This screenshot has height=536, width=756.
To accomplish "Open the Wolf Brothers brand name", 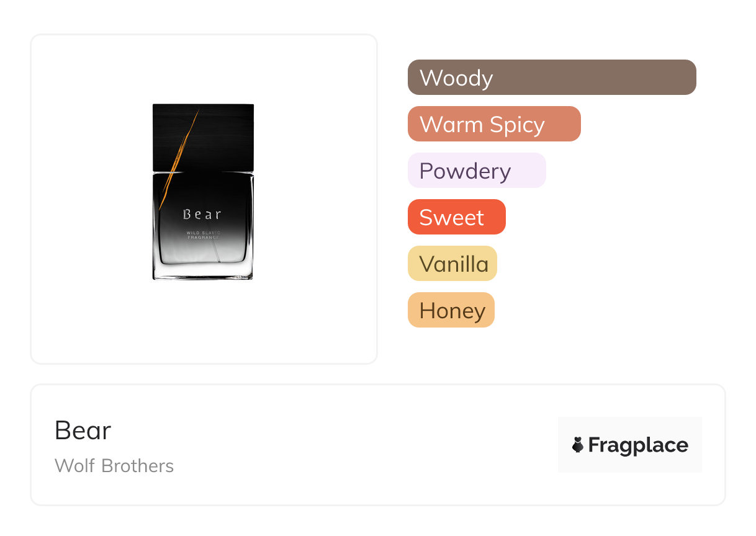I will coord(114,466).
